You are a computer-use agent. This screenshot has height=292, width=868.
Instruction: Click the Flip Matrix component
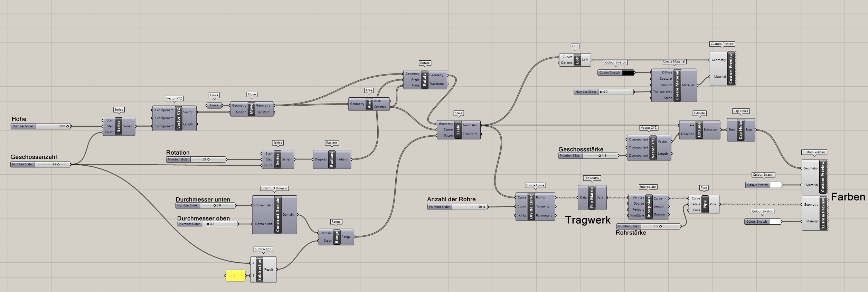click(592, 198)
